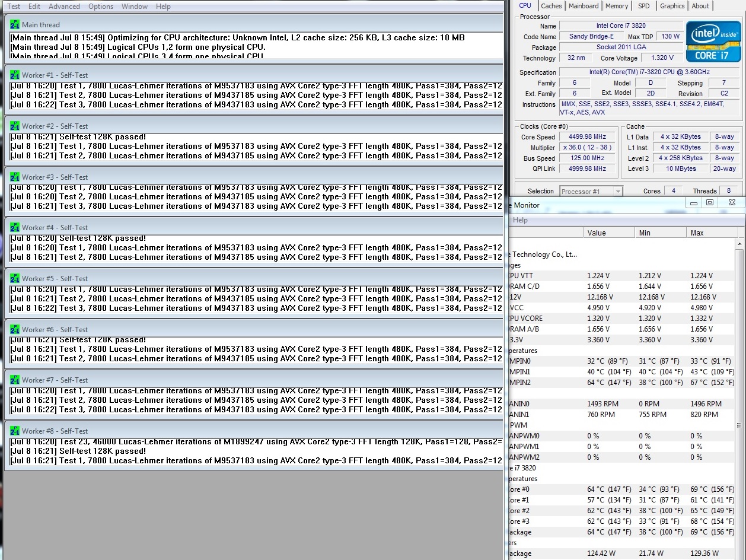Click the Value column header

tap(609, 233)
